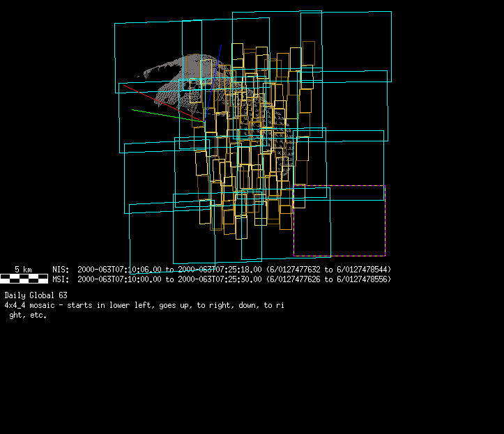Select MSI clock range ending in 0127478556
Screen dimensions: 504x434
(329, 279)
